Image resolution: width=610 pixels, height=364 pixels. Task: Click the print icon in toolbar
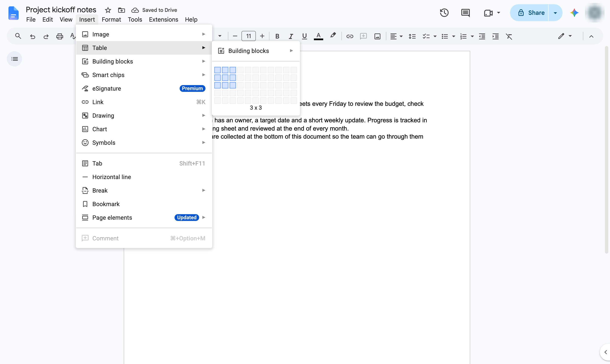pos(60,36)
